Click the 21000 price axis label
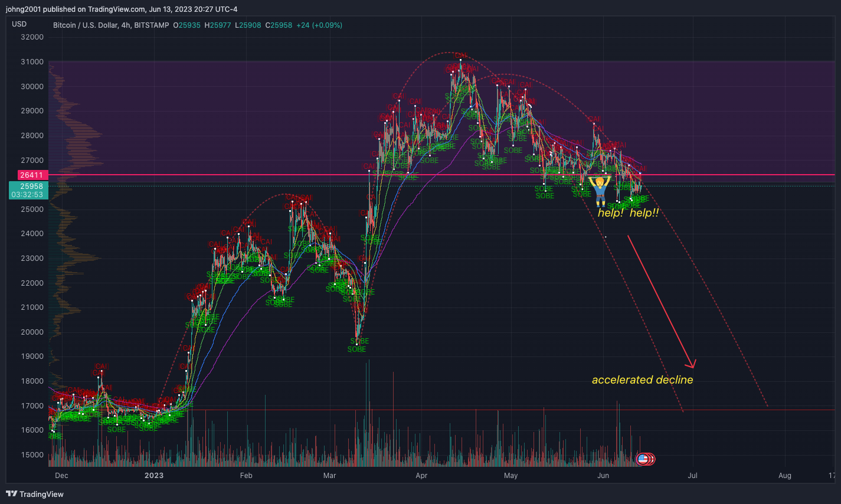 pos(32,307)
